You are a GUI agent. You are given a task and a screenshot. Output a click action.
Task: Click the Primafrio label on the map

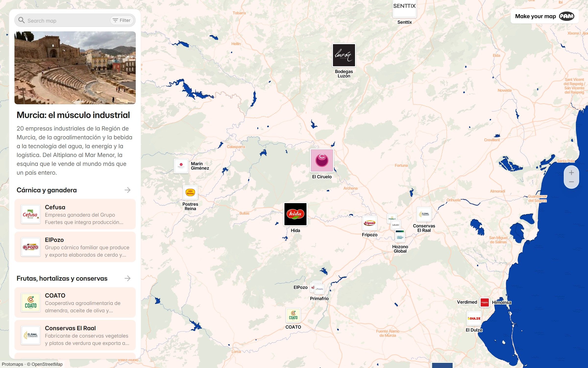pyautogui.click(x=319, y=299)
